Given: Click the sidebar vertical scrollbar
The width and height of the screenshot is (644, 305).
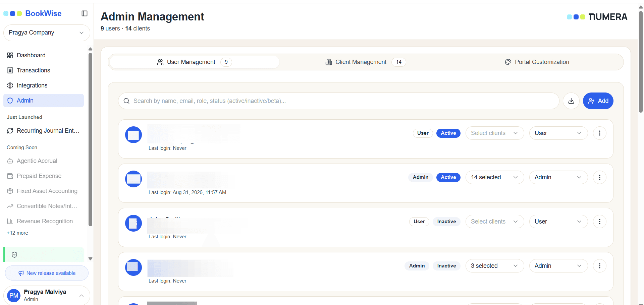Looking at the screenshot, I should click(x=90, y=139).
